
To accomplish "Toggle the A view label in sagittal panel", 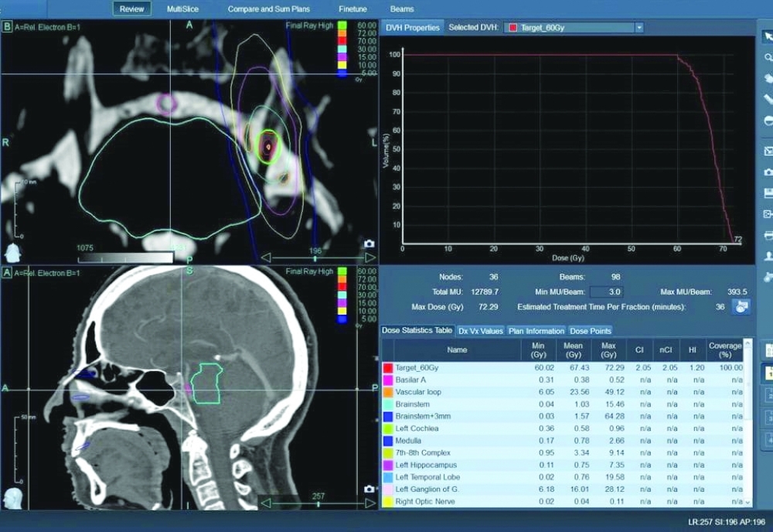I will tap(7, 272).
